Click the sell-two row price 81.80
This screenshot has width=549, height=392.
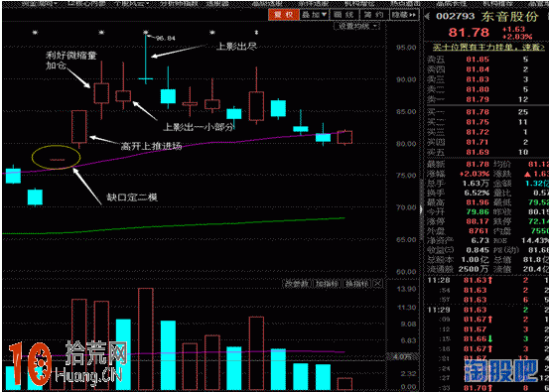[x=478, y=89]
